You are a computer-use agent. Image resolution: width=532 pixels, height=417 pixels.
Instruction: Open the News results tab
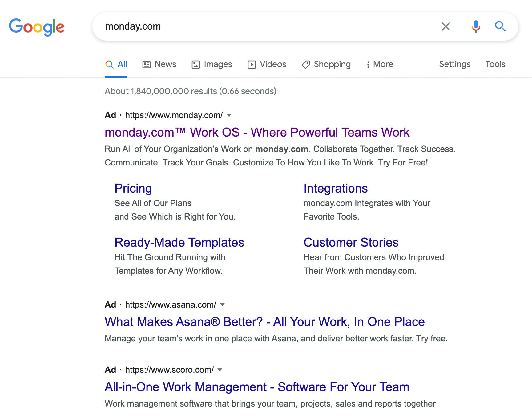click(x=159, y=64)
